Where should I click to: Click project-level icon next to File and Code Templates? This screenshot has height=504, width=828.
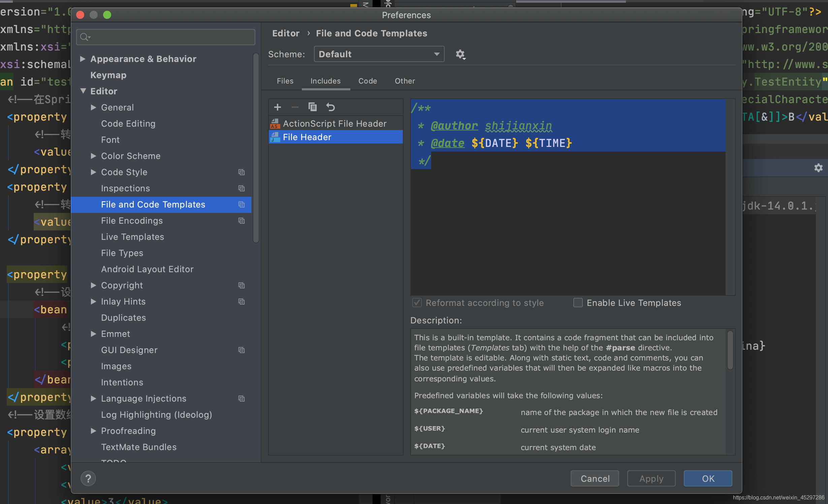[242, 204]
